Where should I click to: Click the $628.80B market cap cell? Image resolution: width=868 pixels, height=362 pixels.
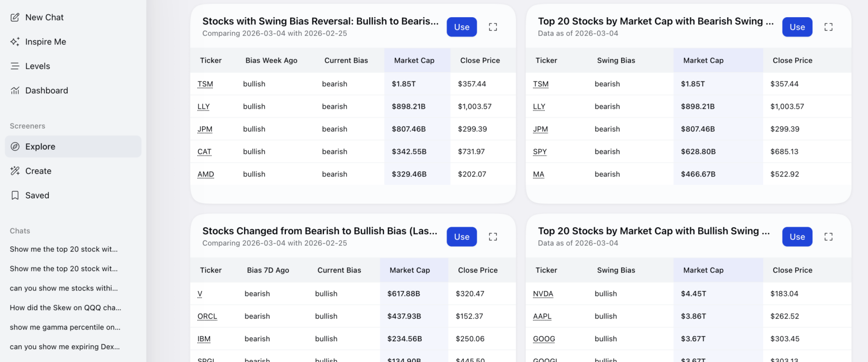point(718,152)
